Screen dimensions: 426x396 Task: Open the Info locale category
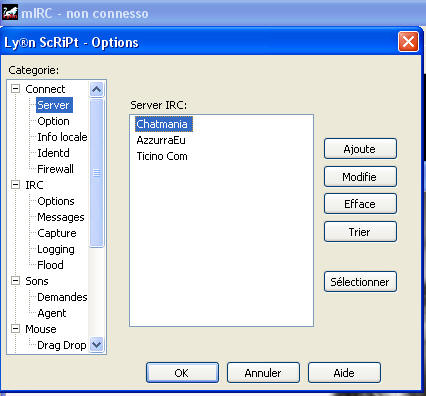[62, 137]
